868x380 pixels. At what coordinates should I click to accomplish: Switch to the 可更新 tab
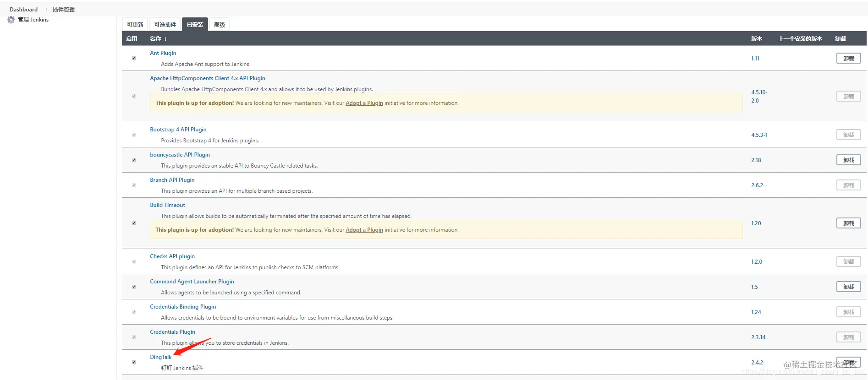[x=135, y=25]
